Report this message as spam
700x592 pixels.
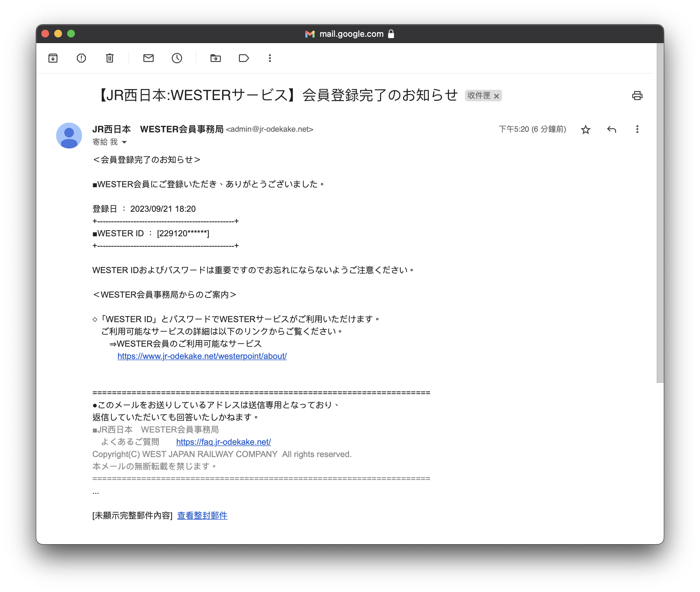click(x=81, y=58)
